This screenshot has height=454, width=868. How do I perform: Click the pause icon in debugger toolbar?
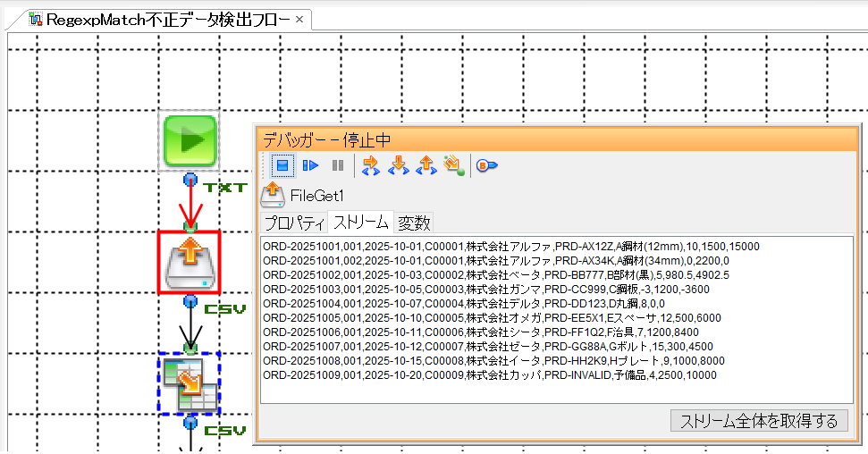pos(337,165)
